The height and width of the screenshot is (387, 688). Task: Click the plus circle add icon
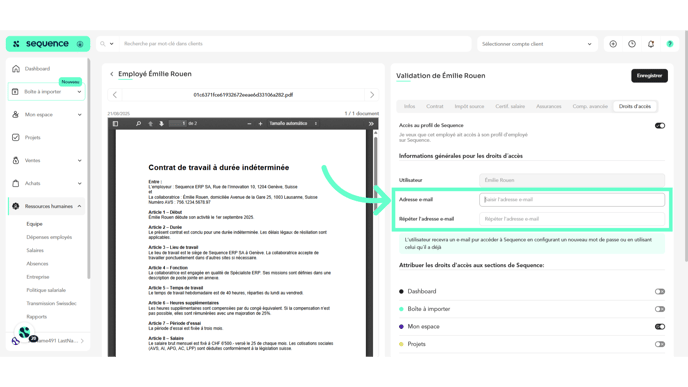tap(613, 44)
